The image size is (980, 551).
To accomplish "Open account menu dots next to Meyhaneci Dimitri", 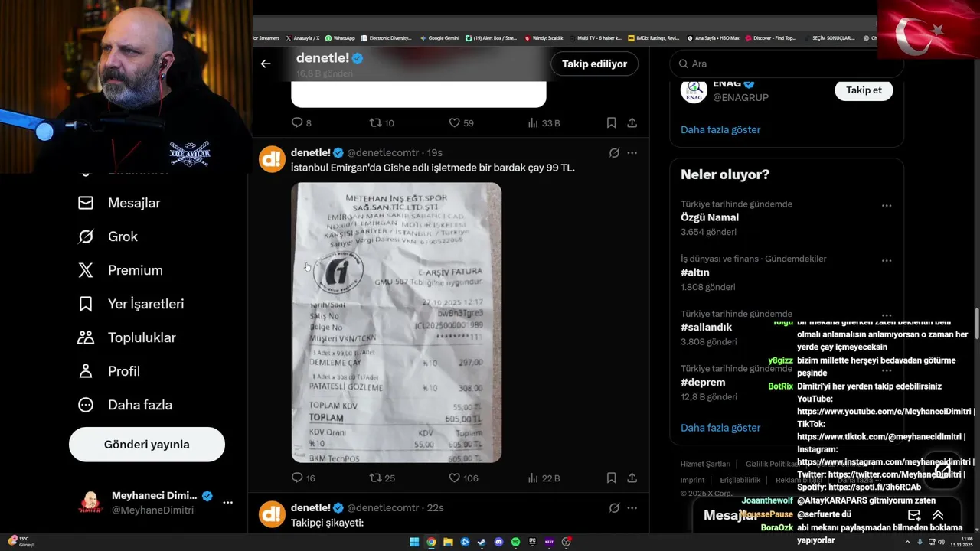I will (227, 503).
